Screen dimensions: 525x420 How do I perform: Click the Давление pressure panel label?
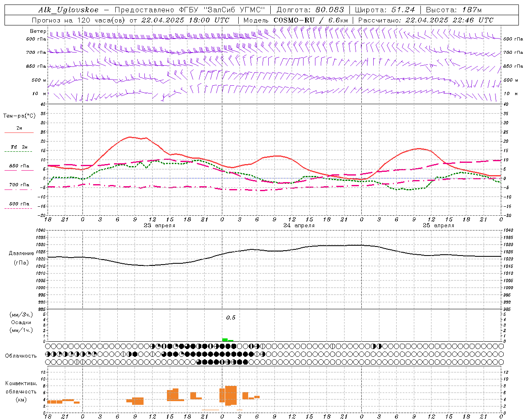[x=21, y=253]
